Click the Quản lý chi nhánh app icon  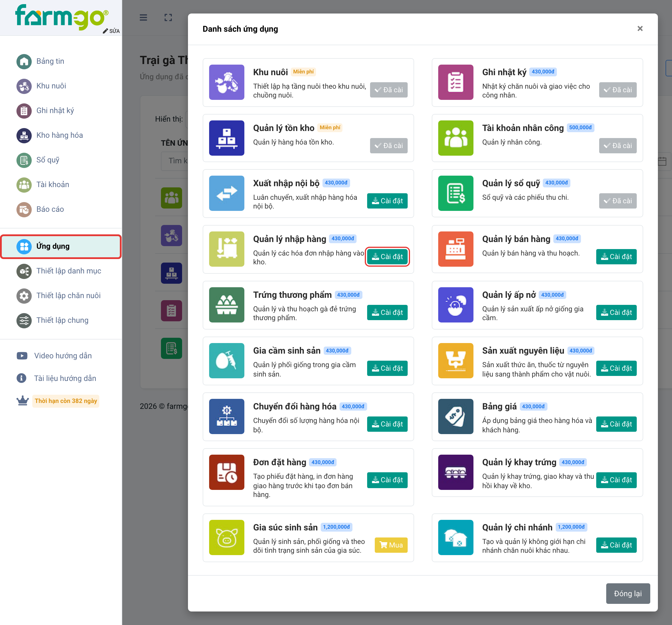tap(456, 537)
